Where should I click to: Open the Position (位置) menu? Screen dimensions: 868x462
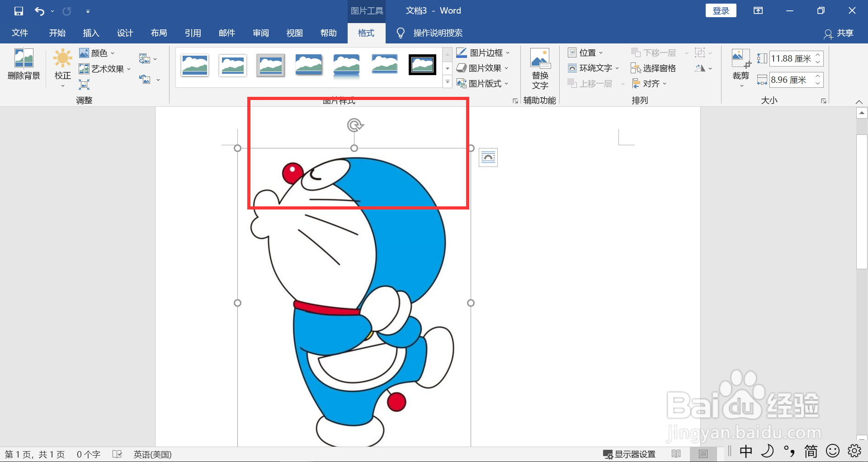pyautogui.click(x=585, y=53)
